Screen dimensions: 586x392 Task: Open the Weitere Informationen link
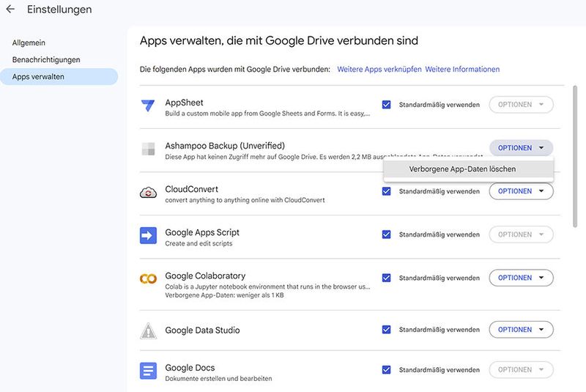pos(462,70)
